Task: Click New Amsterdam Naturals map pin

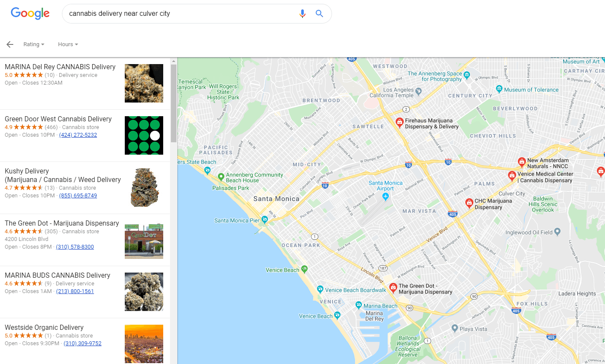Action: (x=522, y=162)
